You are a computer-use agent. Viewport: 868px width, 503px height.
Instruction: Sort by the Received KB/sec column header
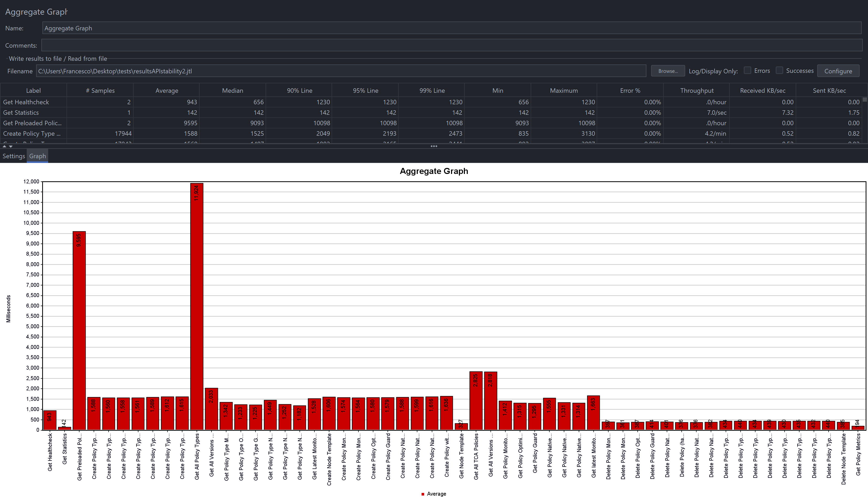pyautogui.click(x=763, y=90)
